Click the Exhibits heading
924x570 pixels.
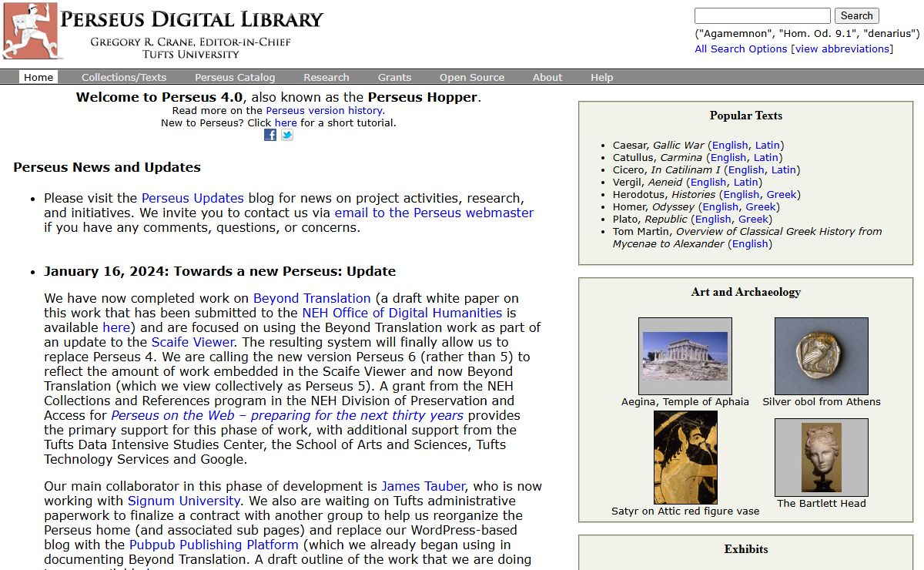pos(746,549)
